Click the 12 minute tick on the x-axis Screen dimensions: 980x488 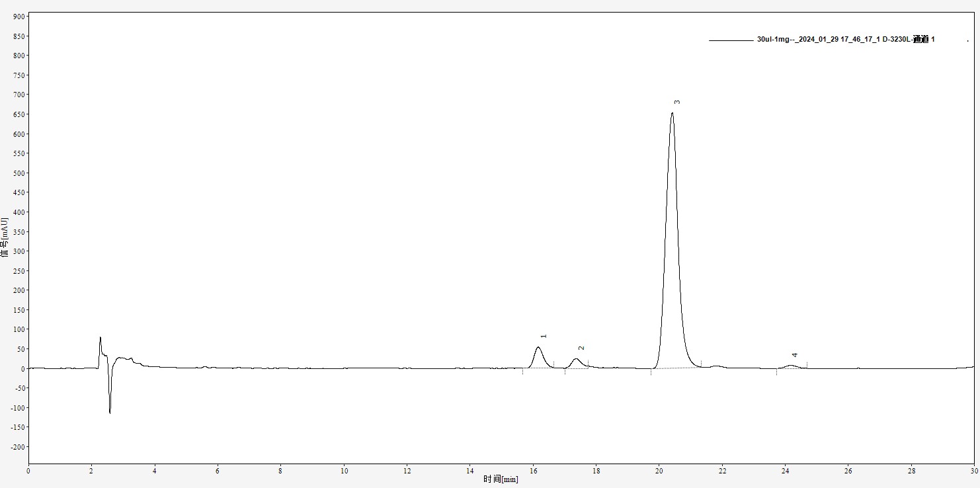point(407,471)
